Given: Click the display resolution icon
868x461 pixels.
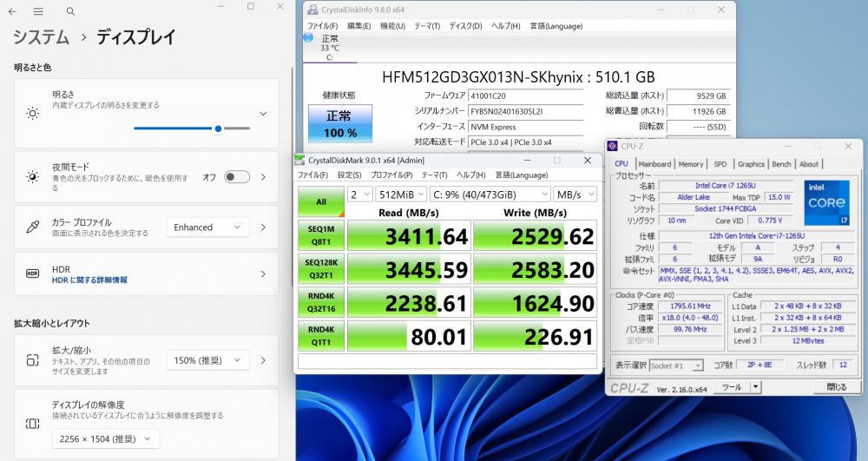Looking at the screenshot, I should point(33,424).
